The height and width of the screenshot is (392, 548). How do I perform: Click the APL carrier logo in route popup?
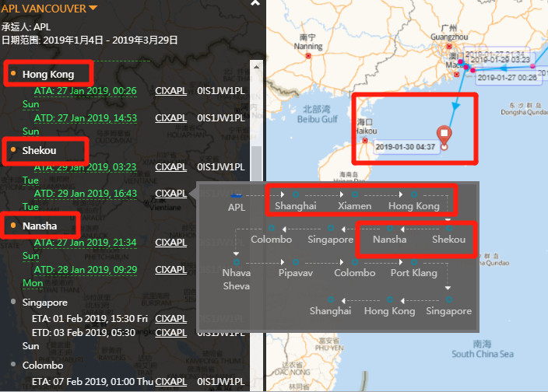point(237,195)
